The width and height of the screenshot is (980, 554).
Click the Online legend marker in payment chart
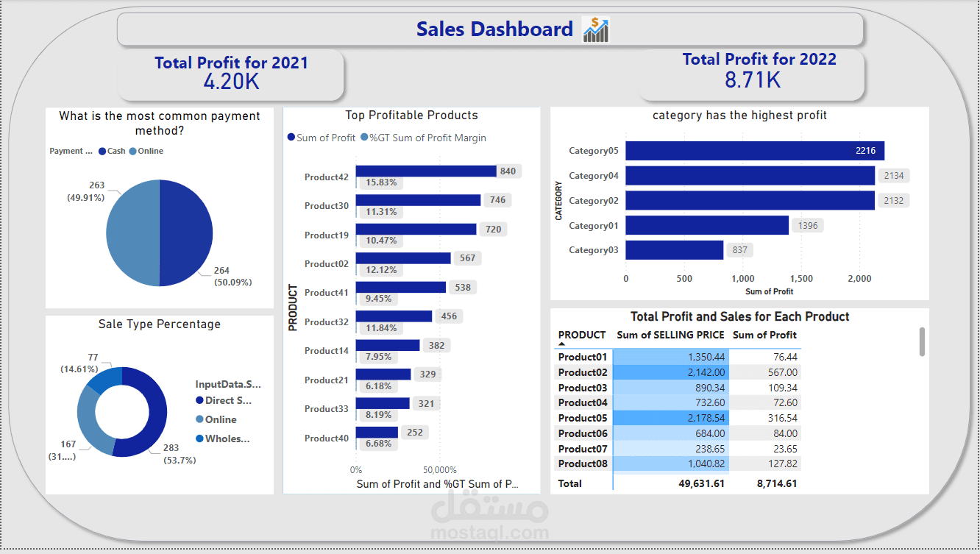[x=132, y=151]
